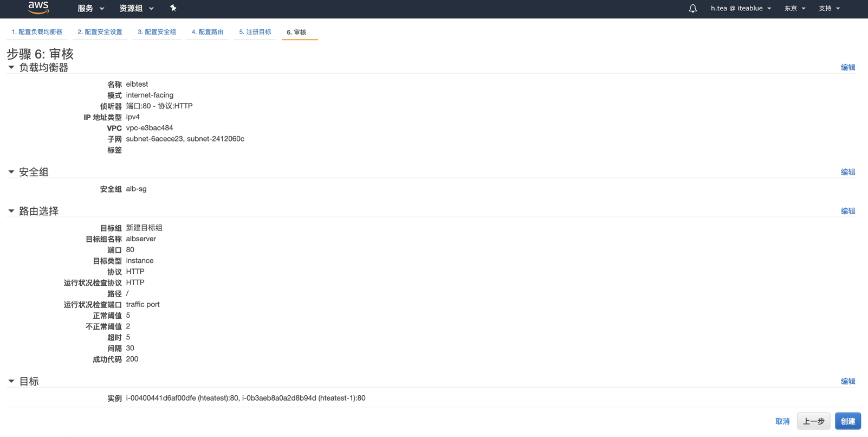The width and height of the screenshot is (868, 437).
Task: Open the notifications bell icon
Action: tap(692, 9)
